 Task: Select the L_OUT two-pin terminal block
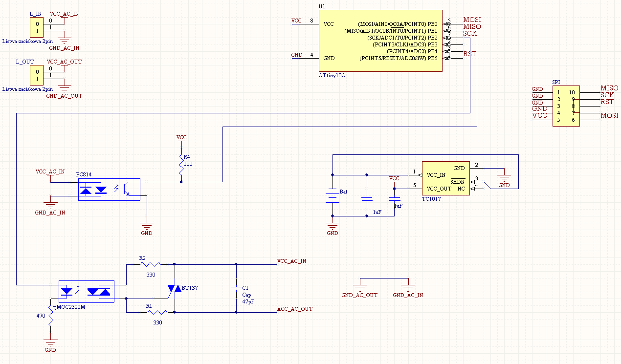pos(35,75)
